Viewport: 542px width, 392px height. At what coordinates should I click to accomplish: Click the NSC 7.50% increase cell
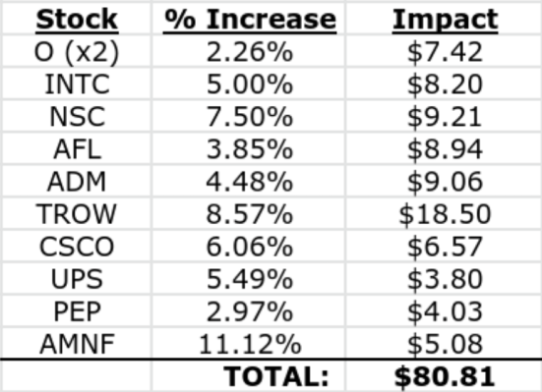pyautogui.click(x=249, y=116)
